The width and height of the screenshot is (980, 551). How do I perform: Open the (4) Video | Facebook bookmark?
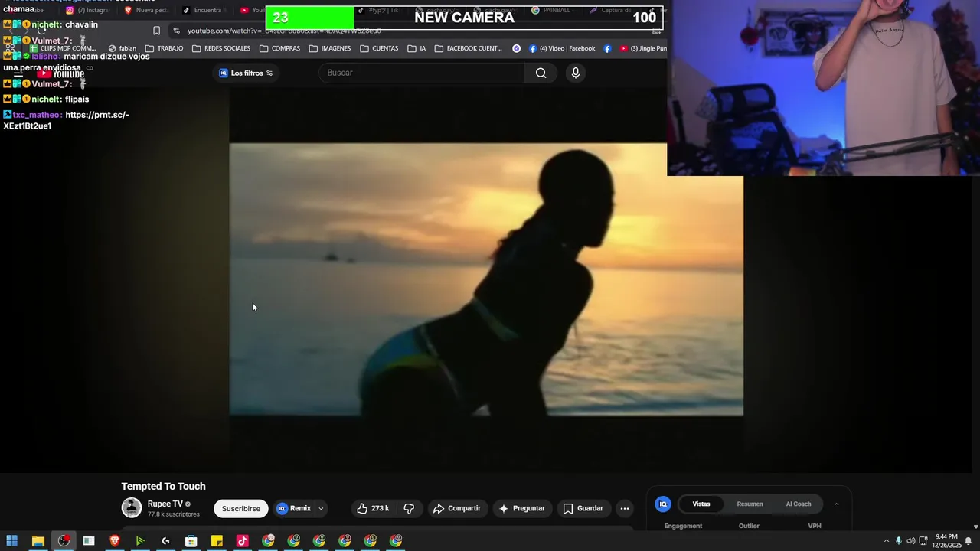point(561,48)
